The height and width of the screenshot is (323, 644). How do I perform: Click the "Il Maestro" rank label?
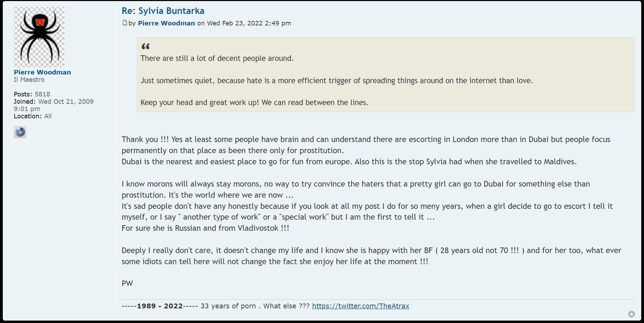pos(29,80)
